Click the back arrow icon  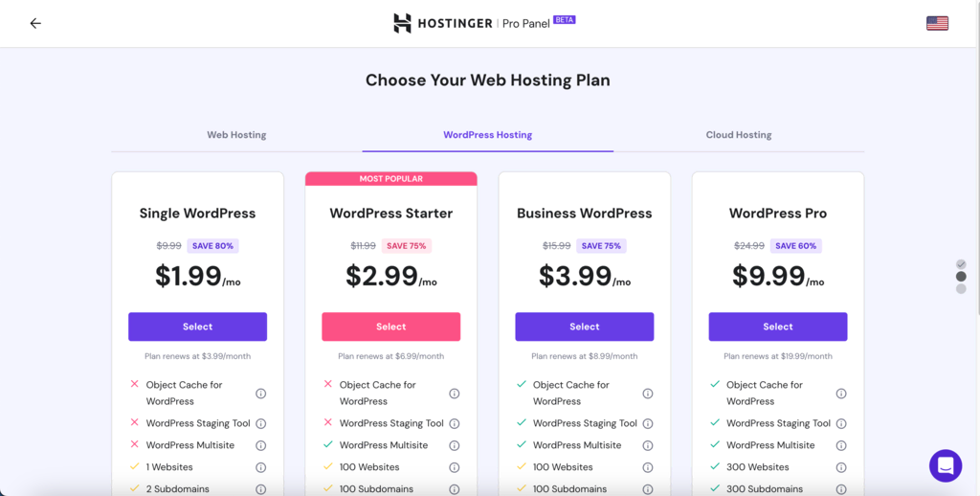click(x=35, y=23)
